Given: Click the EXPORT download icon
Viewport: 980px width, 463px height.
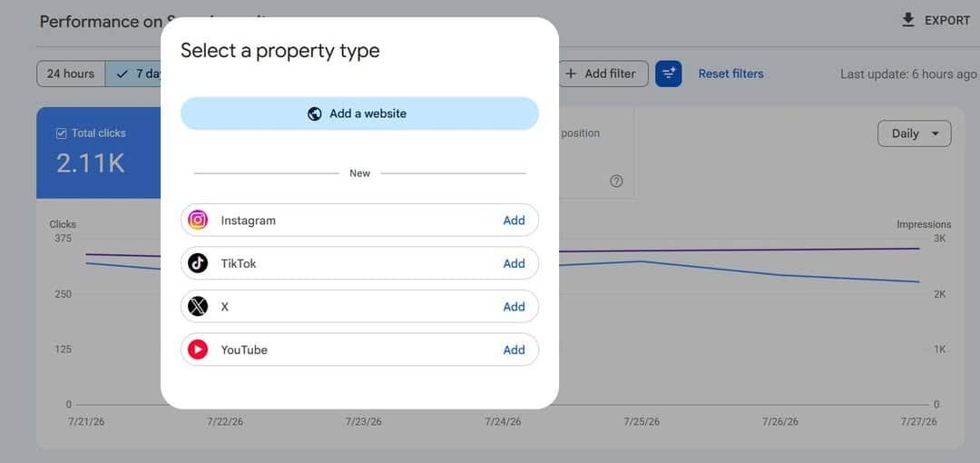Looking at the screenshot, I should click(x=908, y=21).
